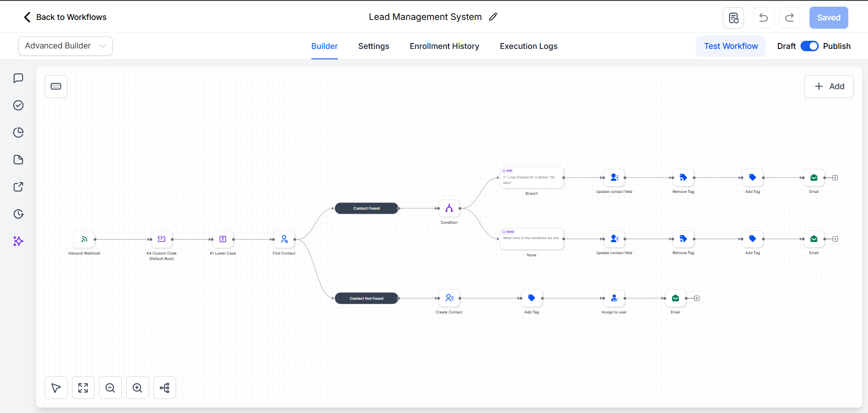The height and width of the screenshot is (413, 868).
Task: Click the sticky note sidebar icon
Action: (18, 160)
